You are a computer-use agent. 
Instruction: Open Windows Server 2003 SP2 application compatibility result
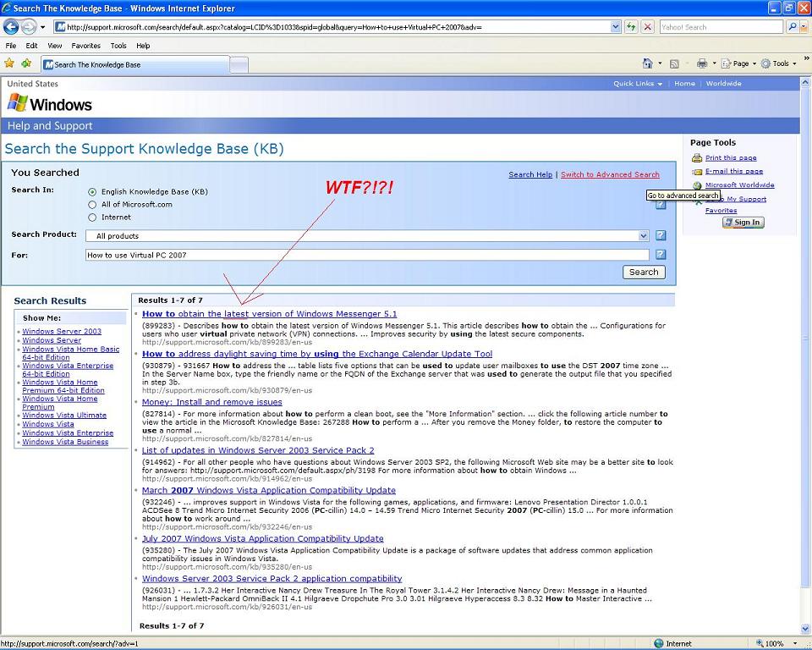tap(272, 578)
